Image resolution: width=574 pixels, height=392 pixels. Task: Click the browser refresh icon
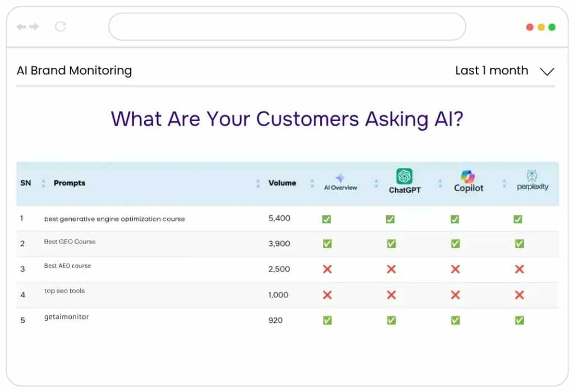(61, 26)
